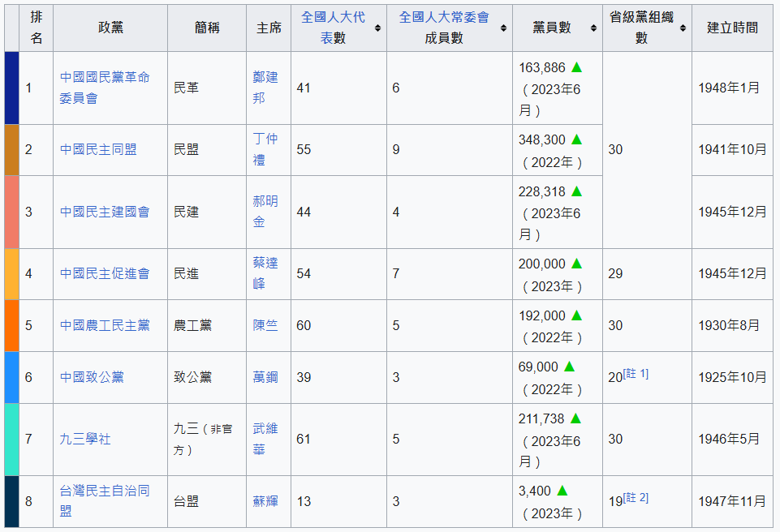Open the 台灣民主自治同盟 link
780x532 pixels.
[105, 500]
